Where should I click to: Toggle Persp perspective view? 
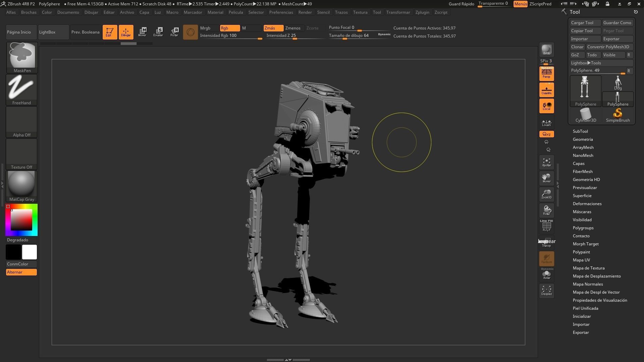[x=546, y=74]
